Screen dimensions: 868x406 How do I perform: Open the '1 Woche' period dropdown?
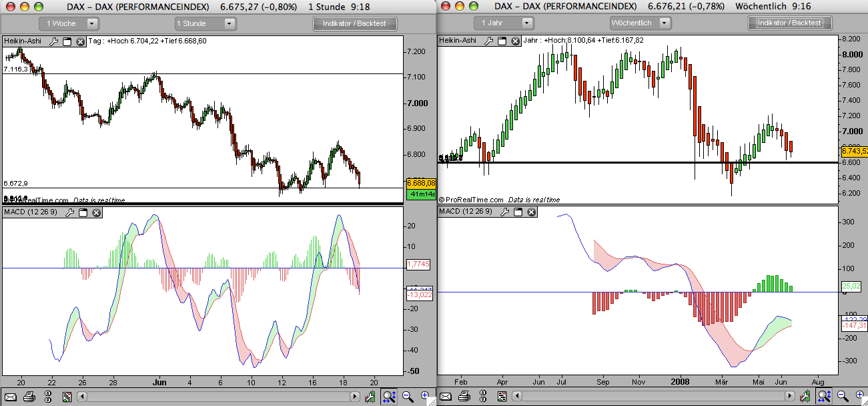69,23
